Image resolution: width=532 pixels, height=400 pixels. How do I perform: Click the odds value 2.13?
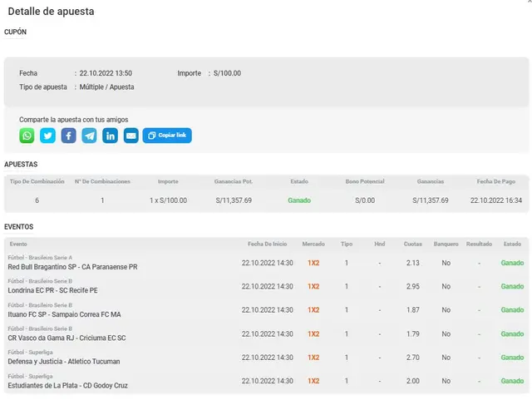tap(413, 263)
